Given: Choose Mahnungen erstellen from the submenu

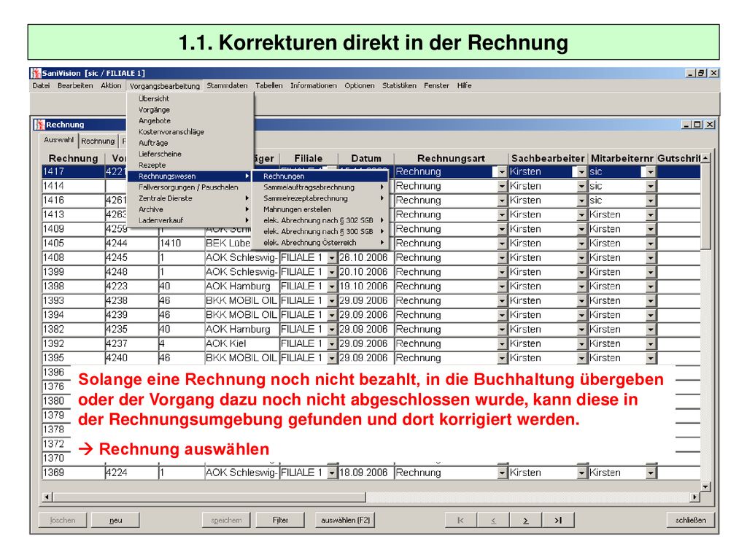Looking at the screenshot, I should [320, 209].
